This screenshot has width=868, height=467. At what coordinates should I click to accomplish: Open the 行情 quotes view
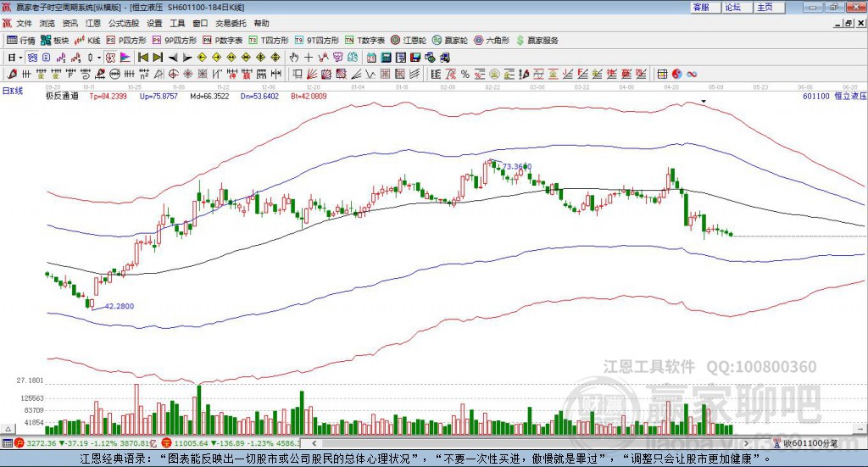pyautogui.click(x=20, y=41)
